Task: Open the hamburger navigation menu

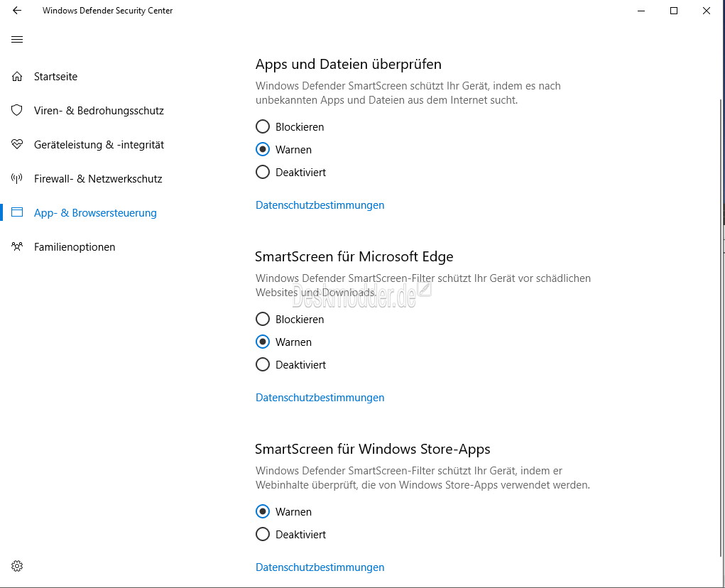Action: (17, 39)
